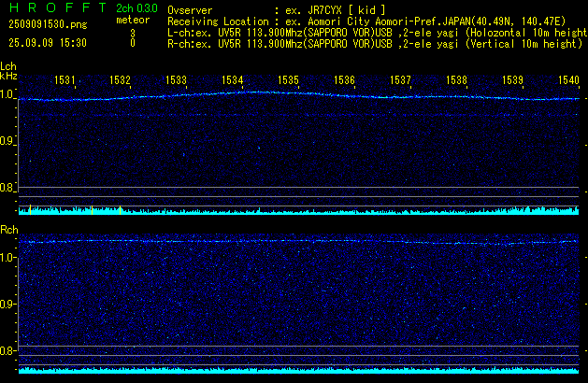Click the meteor label

click(x=133, y=20)
